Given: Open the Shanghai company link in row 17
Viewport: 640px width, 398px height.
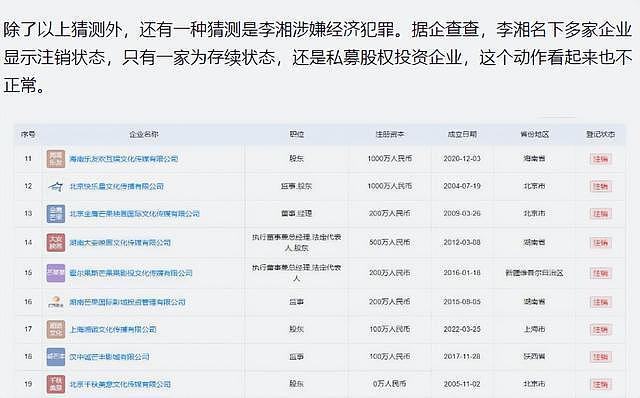Looking at the screenshot, I should (113, 329).
